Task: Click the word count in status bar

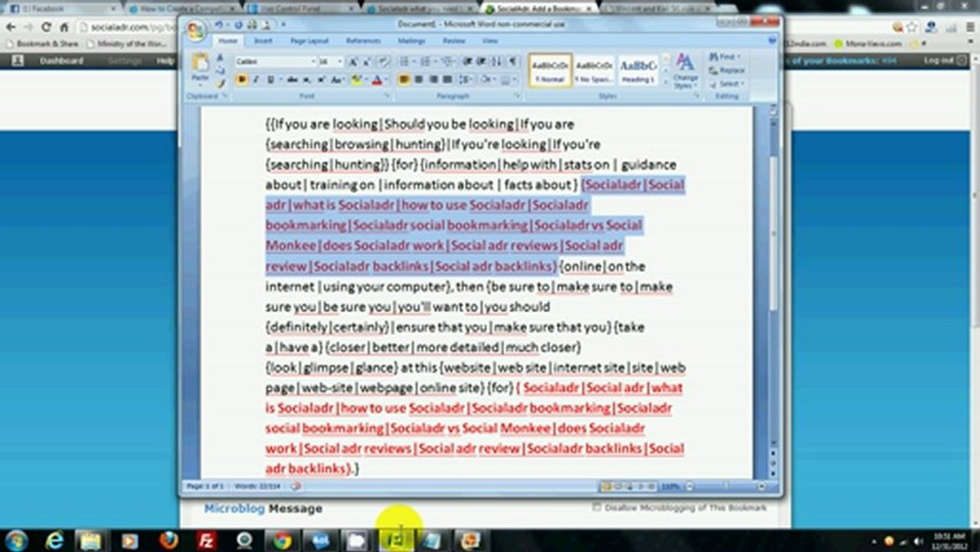Action: click(257, 486)
